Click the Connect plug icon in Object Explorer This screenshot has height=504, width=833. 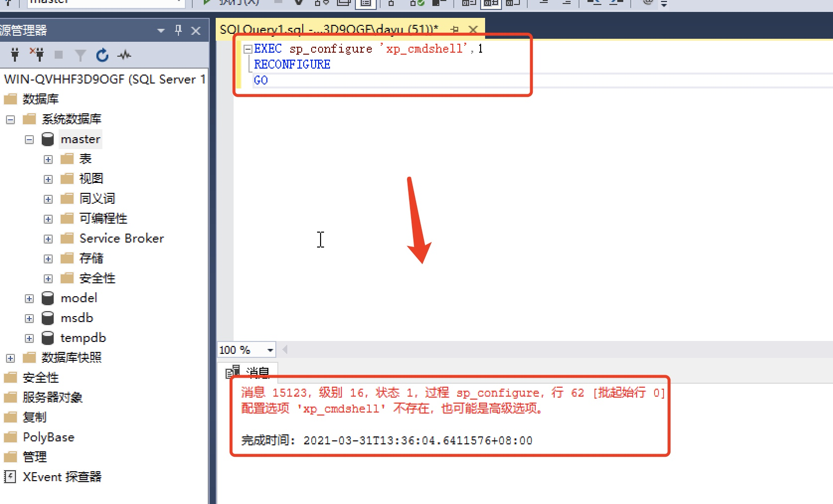coord(14,55)
